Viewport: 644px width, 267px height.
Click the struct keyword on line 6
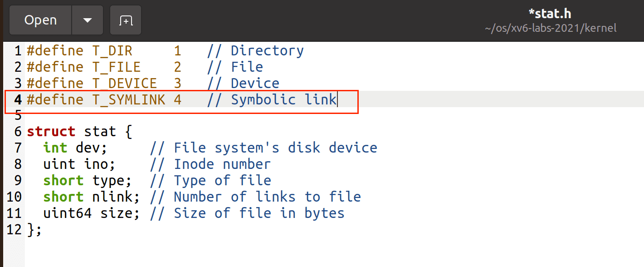51,132
